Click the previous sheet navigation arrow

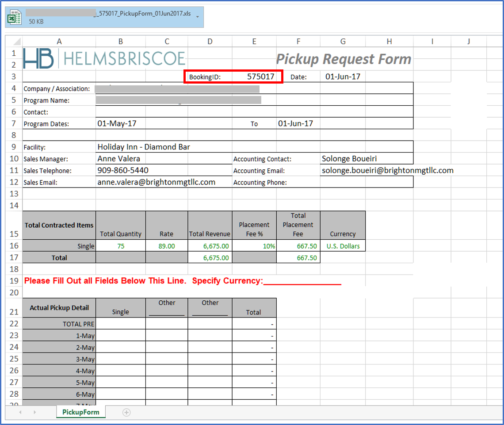tap(20, 412)
